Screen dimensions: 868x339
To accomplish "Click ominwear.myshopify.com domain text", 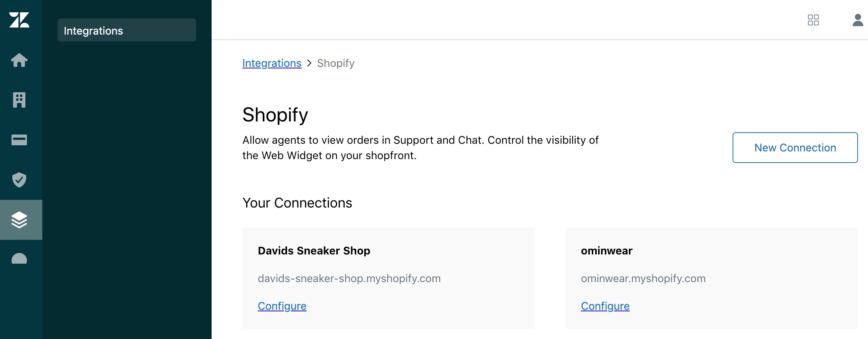I will (x=643, y=278).
